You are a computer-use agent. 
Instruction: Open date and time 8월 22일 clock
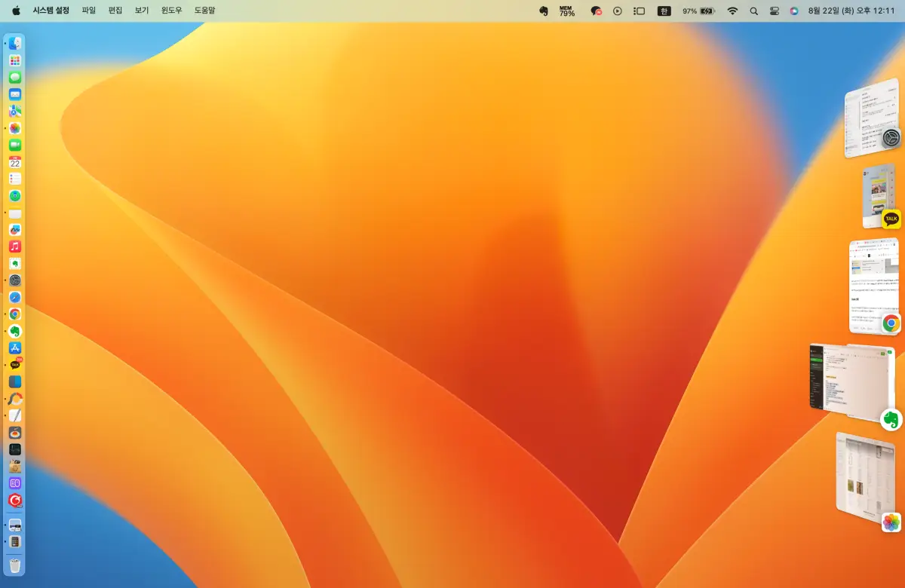pyautogui.click(x=851, y=11)
